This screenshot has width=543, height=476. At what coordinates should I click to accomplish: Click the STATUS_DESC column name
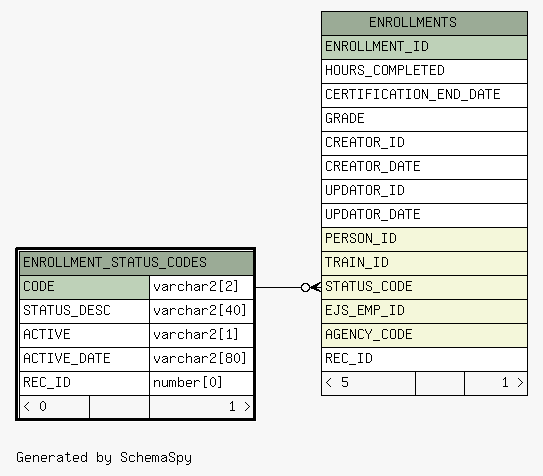pos(67,311)
